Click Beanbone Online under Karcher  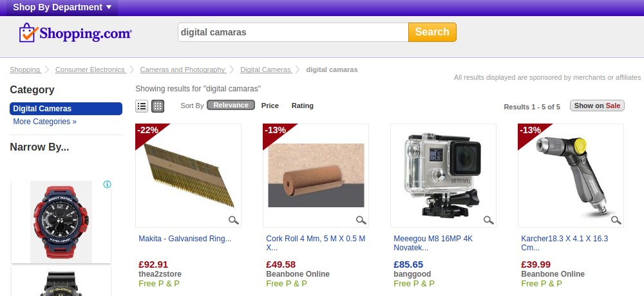pyautogui.click(x=553, y=274)
